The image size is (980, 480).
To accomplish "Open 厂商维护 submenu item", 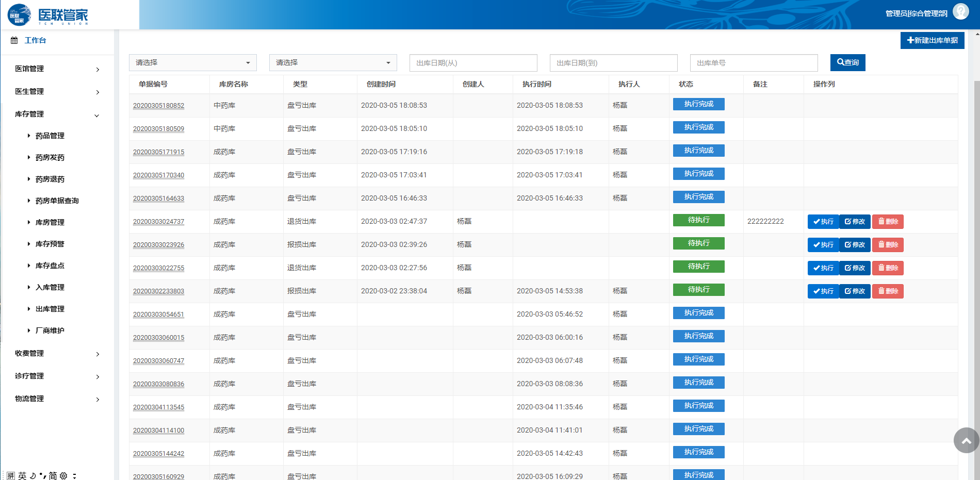I will 50,330.
